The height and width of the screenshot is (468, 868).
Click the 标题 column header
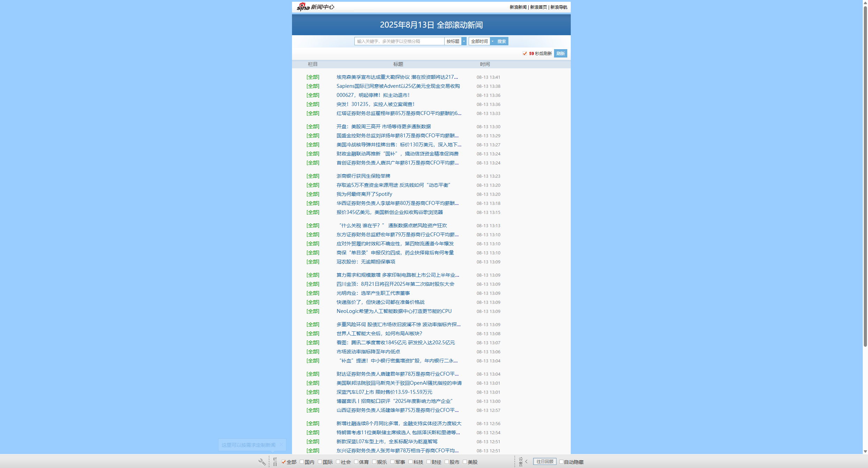click(x=398, y=64)
